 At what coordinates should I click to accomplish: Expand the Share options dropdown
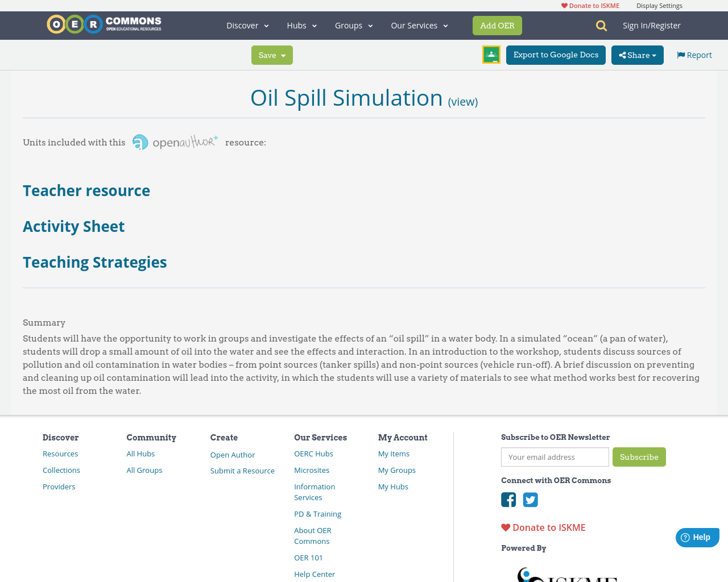(x=637, y=54)
